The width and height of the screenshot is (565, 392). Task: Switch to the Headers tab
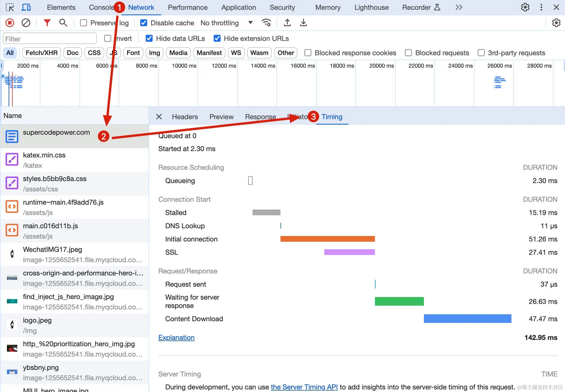coord(185,117)
